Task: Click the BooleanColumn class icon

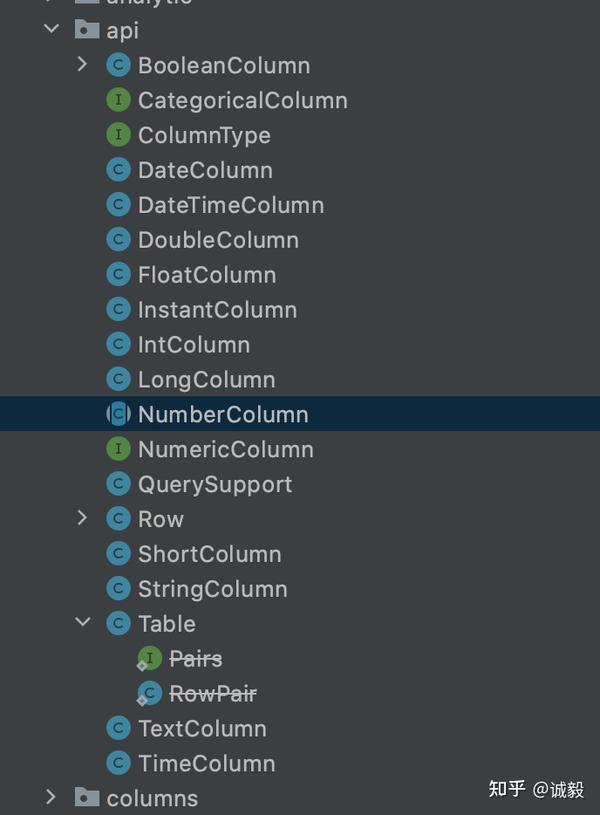Action: pyautogui.click(x=119, y=65)
